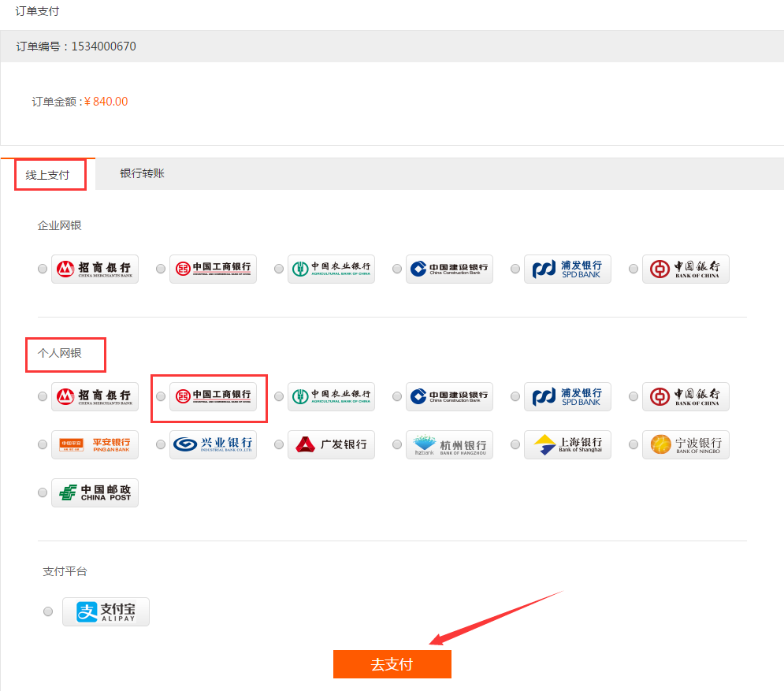Open the 线上支付 tab
The image size is (784, 691).
pyautogui.click(x=48, y=175)
